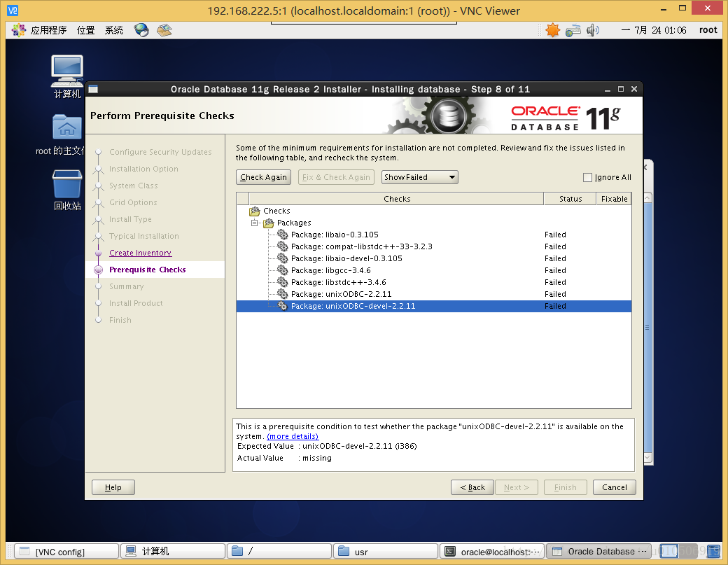
Task: Open installer Help
Action: tap(113, 487)
